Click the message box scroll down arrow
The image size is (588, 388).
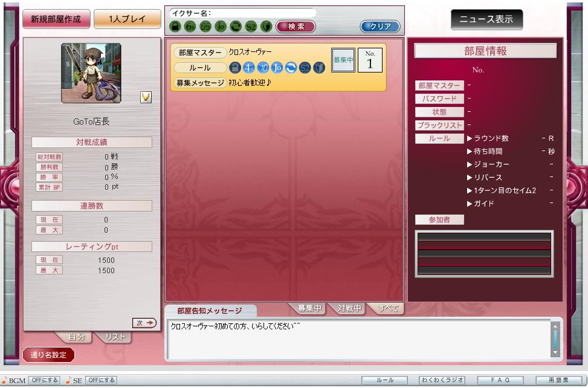point(555,352)
